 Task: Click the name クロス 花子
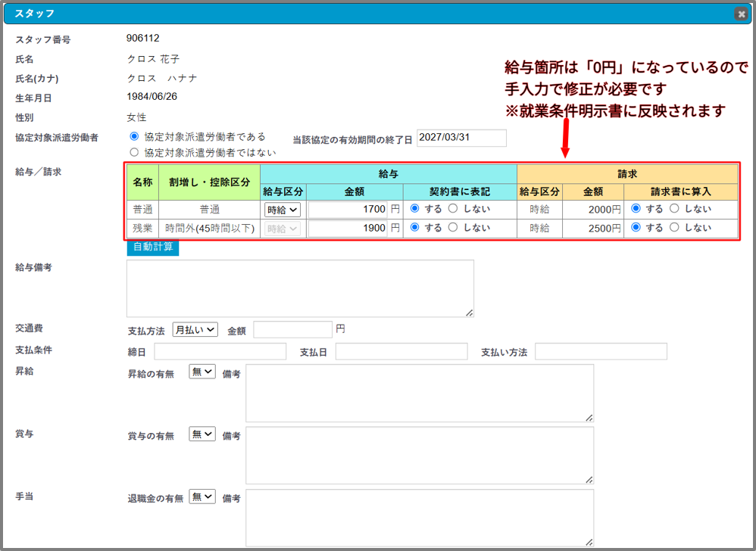click(x=153, y=59)
